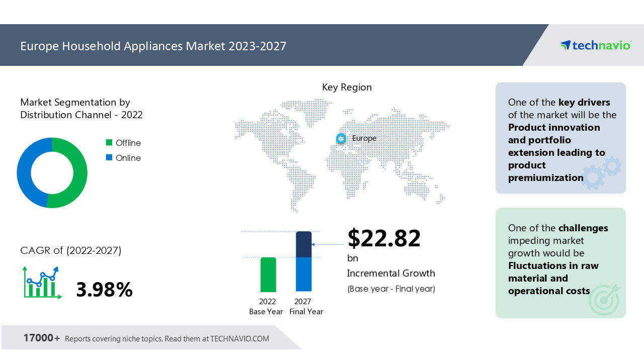Click the Technavio logo
The height and width of the screenshot is (362, 644).
tap(595, 45)
